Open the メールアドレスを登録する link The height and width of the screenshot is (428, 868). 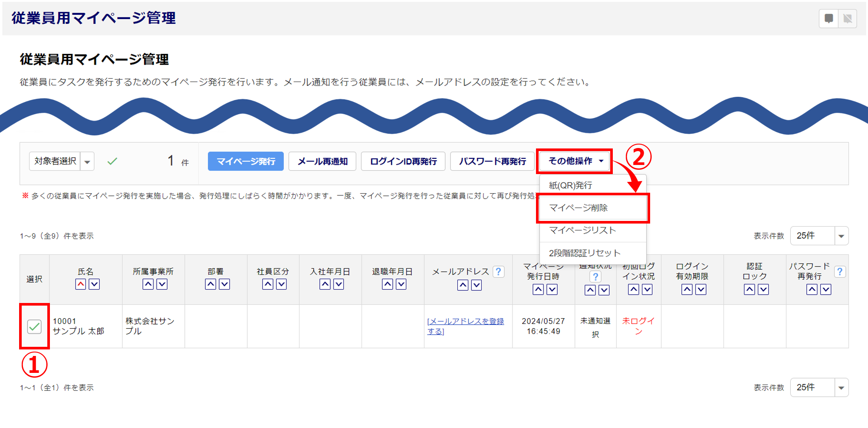465,326
